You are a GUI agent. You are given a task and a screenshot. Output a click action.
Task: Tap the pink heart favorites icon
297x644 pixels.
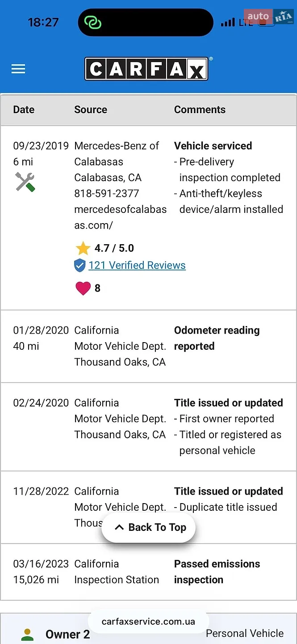[83, 288]
